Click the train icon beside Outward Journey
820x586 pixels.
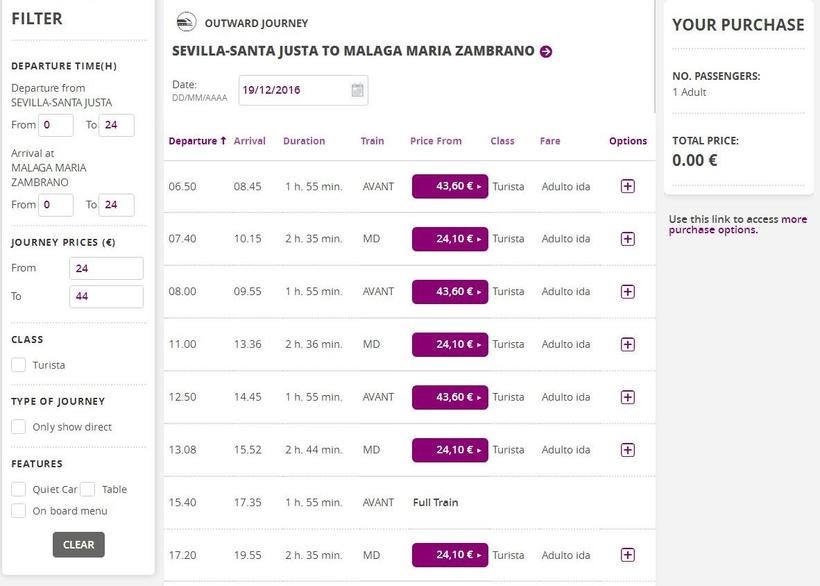point(186,22)
